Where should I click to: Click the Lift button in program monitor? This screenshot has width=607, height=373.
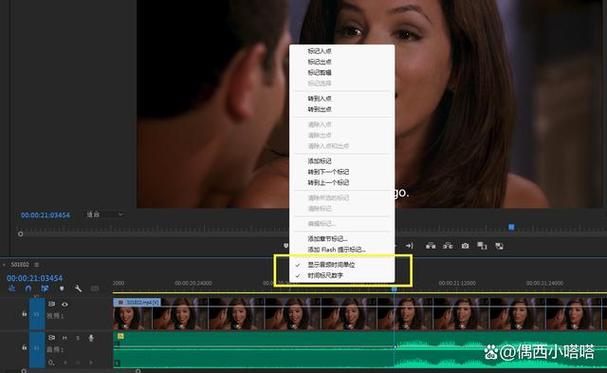click(430, 246)
